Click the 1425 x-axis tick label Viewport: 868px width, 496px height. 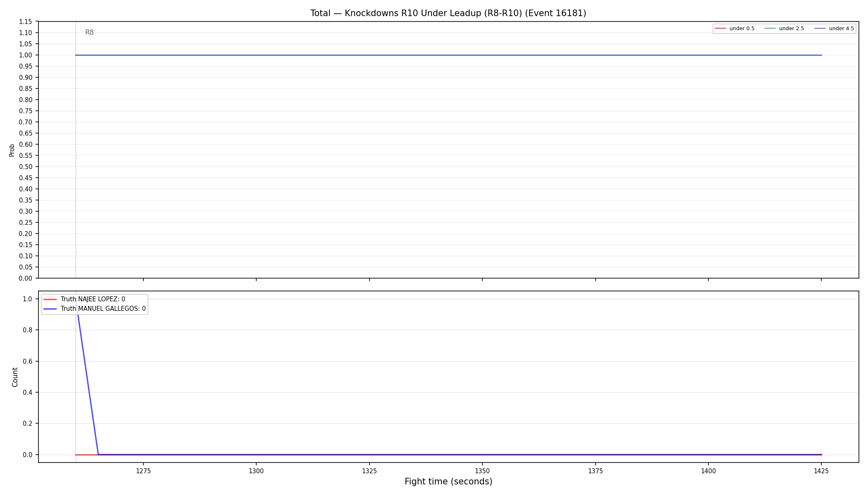pyautogui.click(x=821, y=471)
